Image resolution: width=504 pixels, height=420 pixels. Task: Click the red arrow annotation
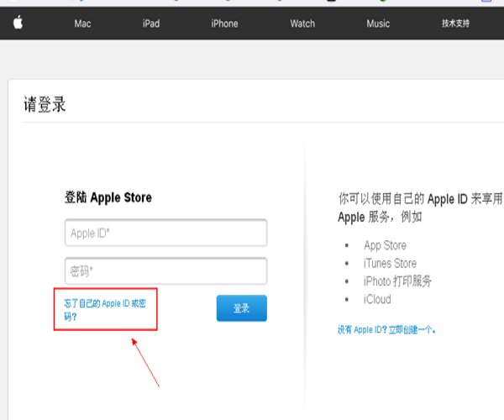pos(145,361)
